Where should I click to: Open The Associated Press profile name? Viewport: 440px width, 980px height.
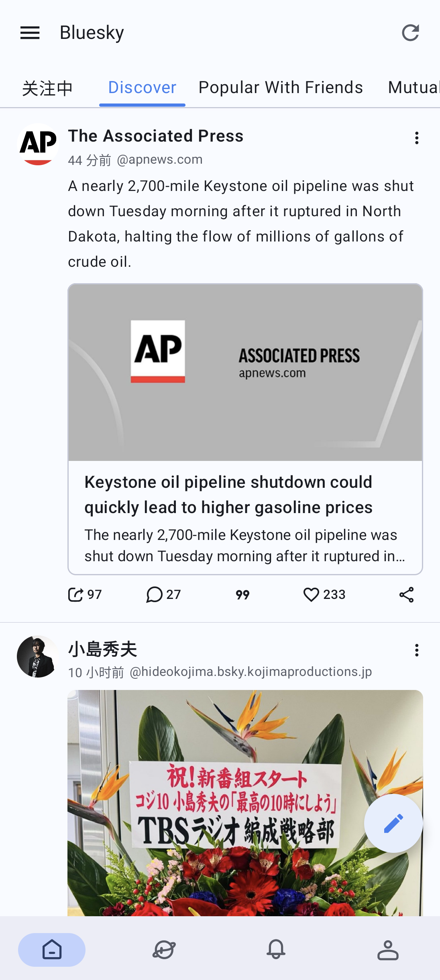pos(156,136)
